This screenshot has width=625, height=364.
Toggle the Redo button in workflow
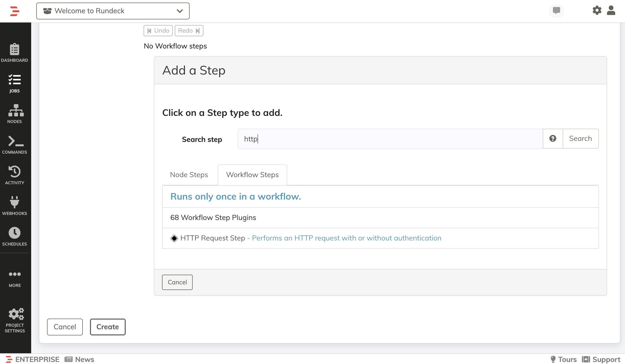[x=189, y=30]
